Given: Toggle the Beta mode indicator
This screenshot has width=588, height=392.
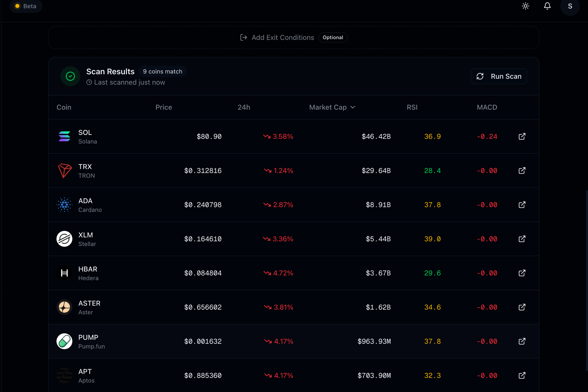Looking at the screenshot, I should tap(26, 6).
